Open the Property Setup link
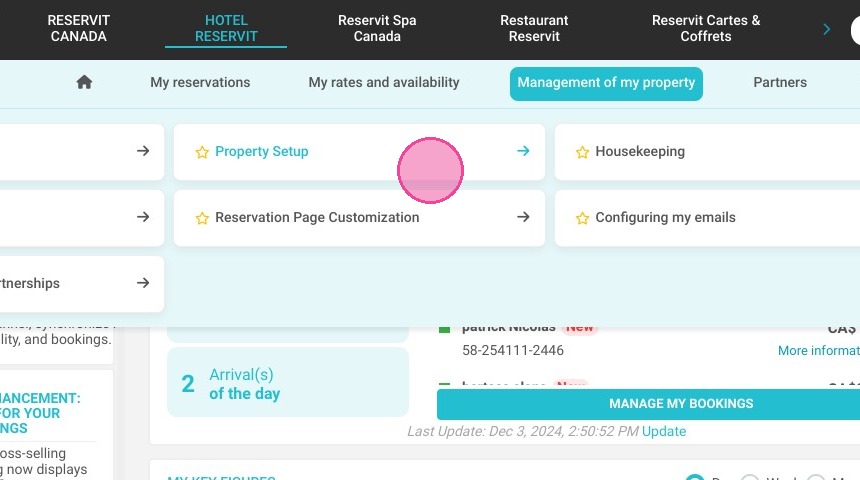This screenshot has width=860, height=480. pyautogui.click(x=262, y=151)
